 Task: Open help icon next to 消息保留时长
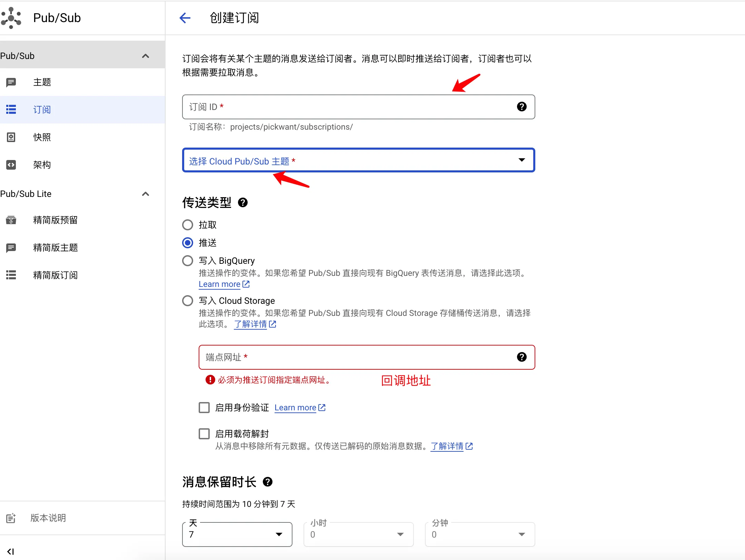tap(268, 482)
